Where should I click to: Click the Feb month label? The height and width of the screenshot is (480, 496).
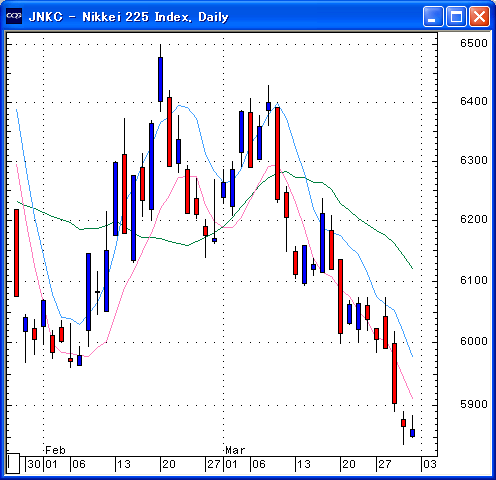(55, 450)
